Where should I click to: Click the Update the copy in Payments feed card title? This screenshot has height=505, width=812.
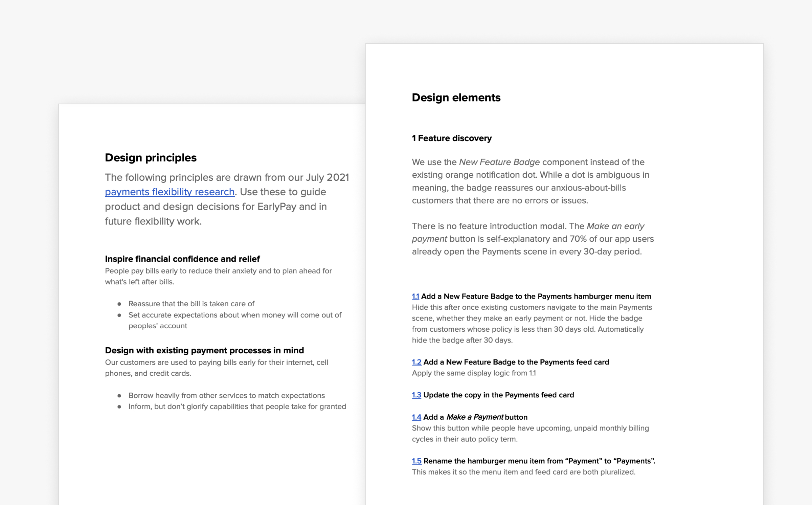pos(498,395)
